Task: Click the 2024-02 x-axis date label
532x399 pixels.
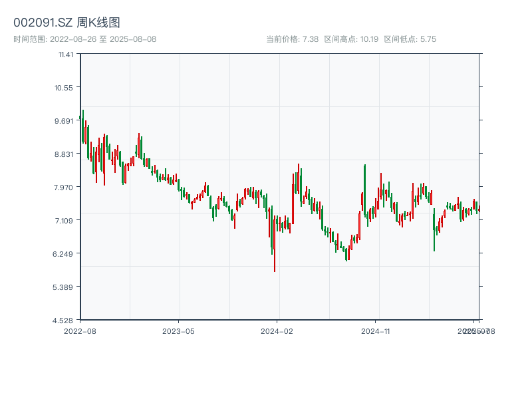Action: pyautogui.click(x=277, y=331)
